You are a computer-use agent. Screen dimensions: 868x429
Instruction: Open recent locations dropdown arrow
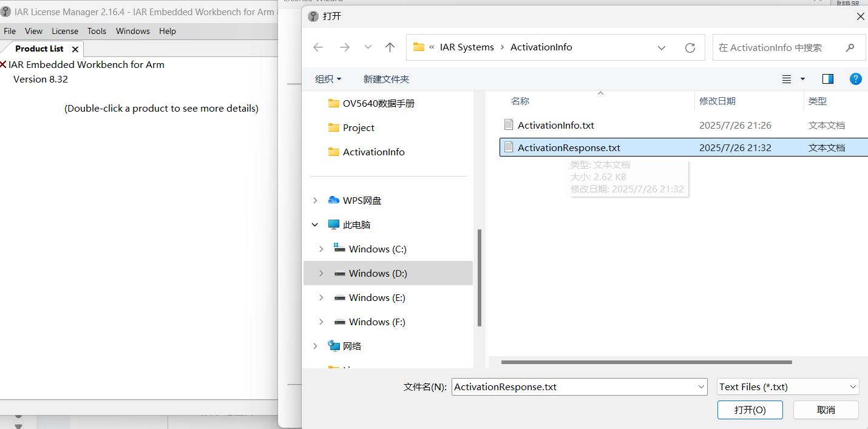click(x=368, y=47)
